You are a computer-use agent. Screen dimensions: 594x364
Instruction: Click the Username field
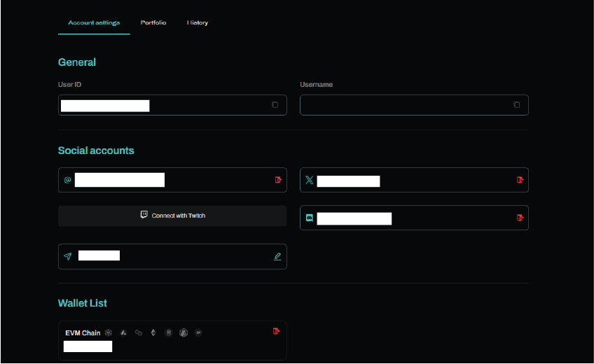click(414, 105)
